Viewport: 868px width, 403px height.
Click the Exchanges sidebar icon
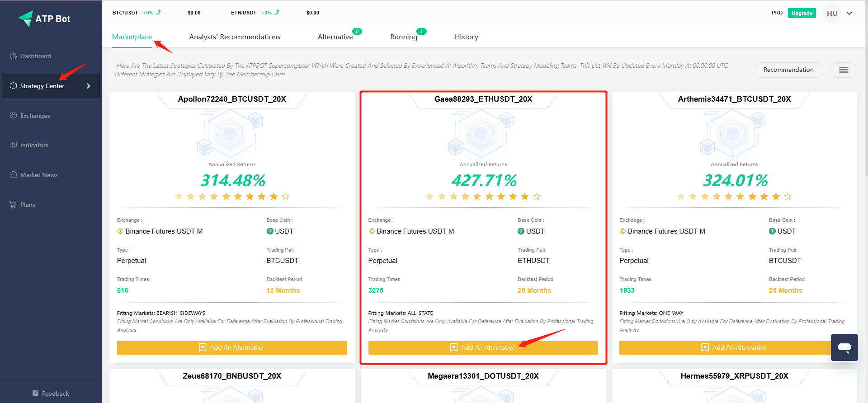pos(13,116)
